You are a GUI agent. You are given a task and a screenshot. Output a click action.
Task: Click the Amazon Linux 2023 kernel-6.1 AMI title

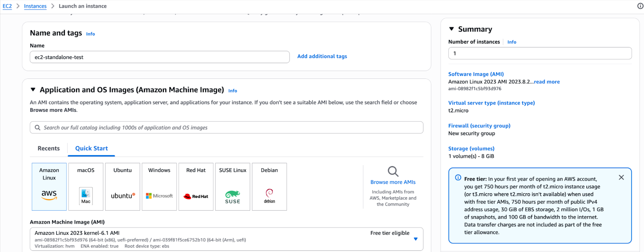(x=77, y=233)
